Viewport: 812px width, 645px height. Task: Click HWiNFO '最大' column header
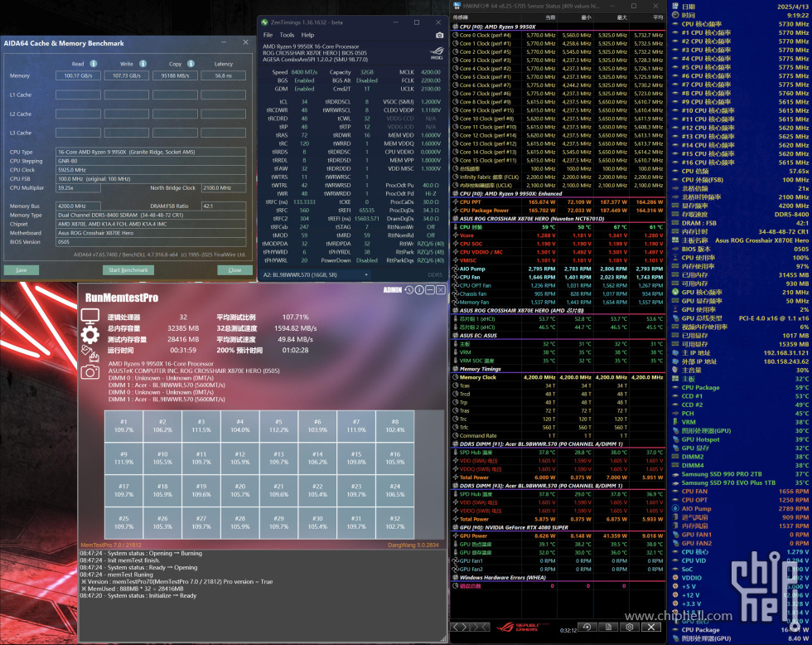pyautogui.click(x=622, y=17)
